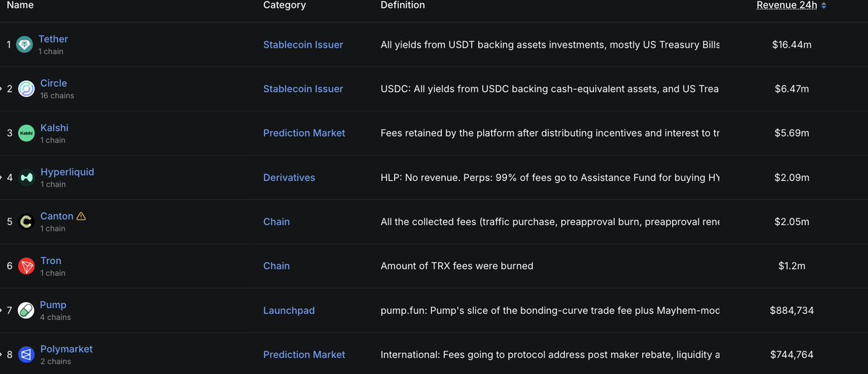Click the Hyperliquid logo icon
Viewport: 868px width, 374px height.
click(26, 177)
